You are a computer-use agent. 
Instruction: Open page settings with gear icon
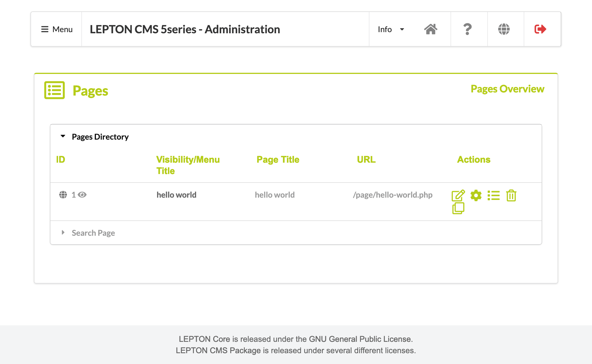(476, 195)
